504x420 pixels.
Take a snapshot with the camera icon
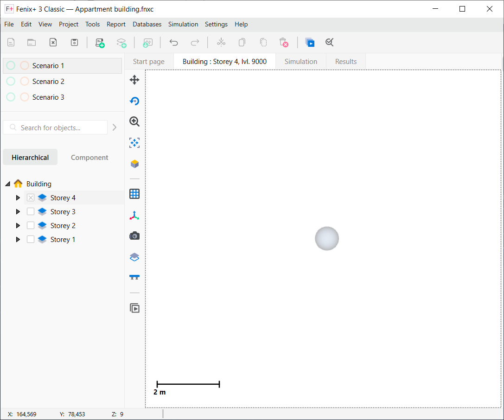point(134,235)
